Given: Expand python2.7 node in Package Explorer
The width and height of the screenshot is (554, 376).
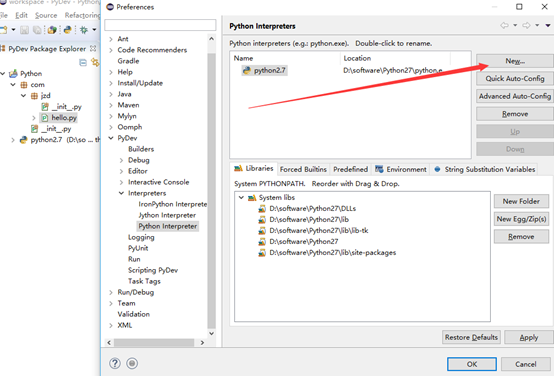Looking at the screenshot, I should 13,140.
